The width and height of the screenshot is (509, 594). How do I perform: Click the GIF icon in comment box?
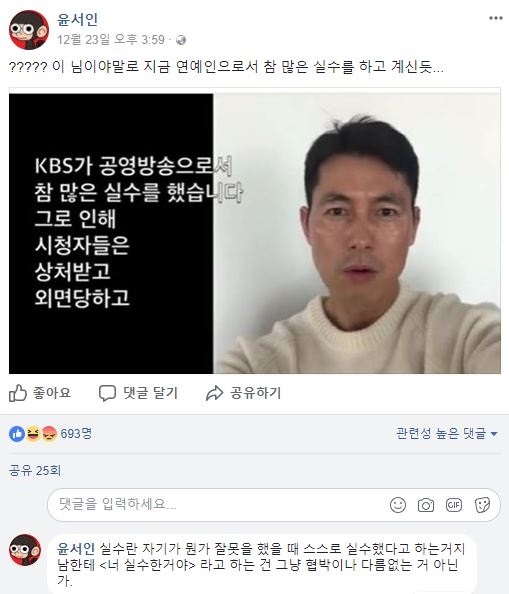(454, 505)
